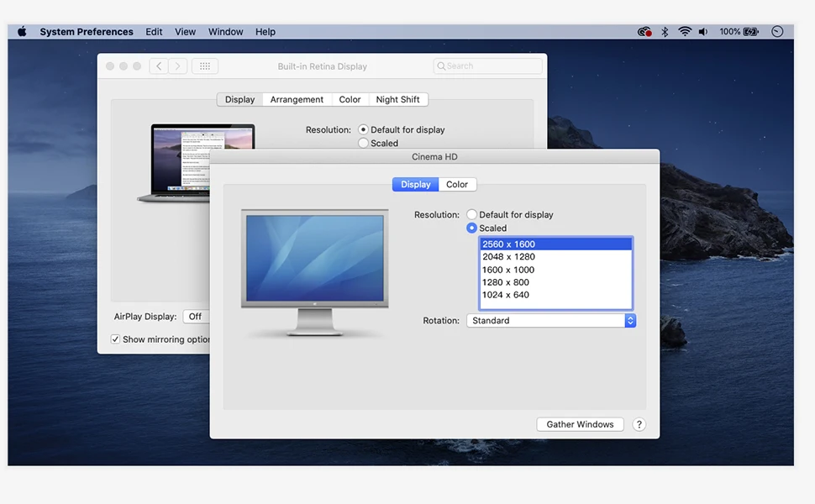Choose 1024 x 640 resolution
This screenshot has width=815, height=504.
[x=555, y=295]
